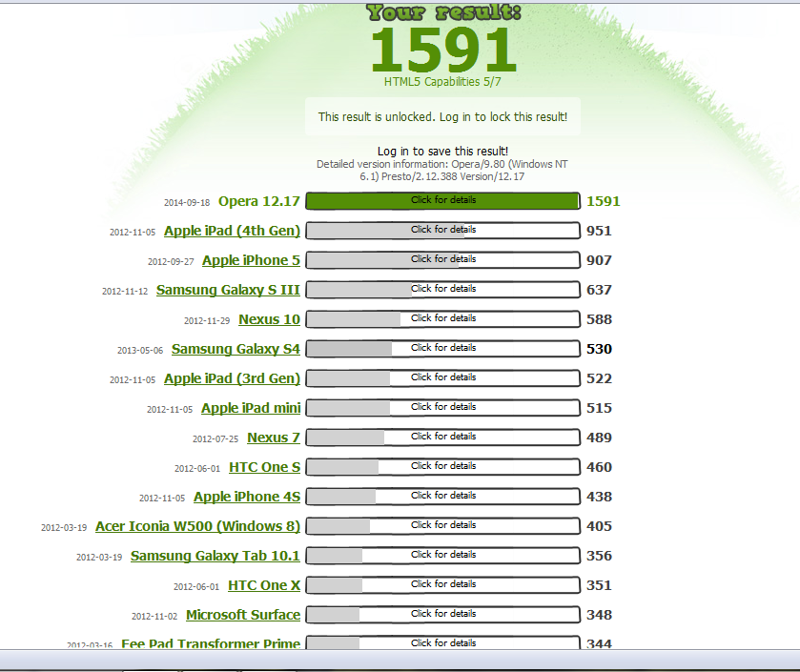This screenshot has width=800, height=672.
Task: Click the 515 score value
Action: (599, 408)
